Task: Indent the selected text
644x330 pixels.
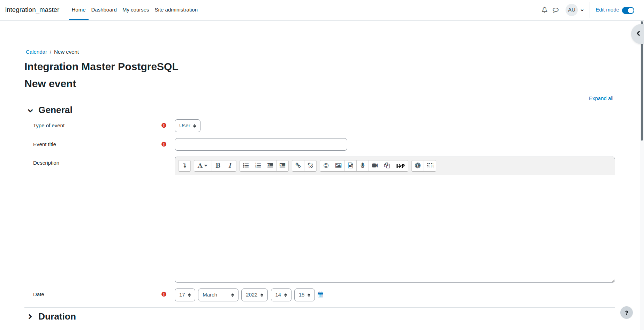Action: click(x=282, y=166)
